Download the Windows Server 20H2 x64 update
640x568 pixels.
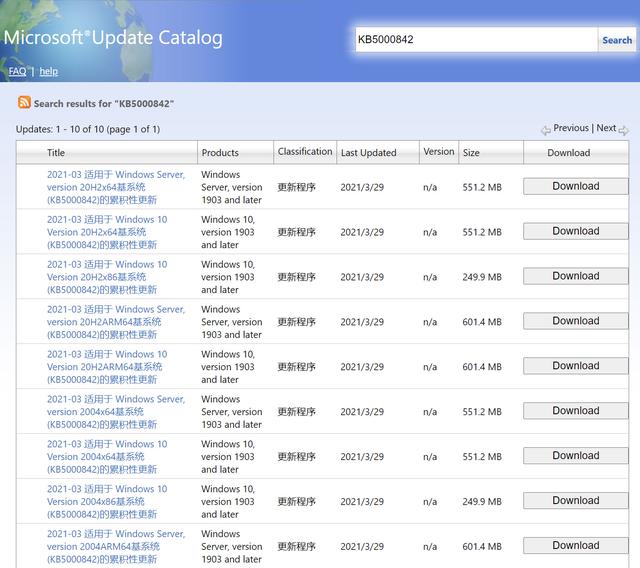pos(576,186)
